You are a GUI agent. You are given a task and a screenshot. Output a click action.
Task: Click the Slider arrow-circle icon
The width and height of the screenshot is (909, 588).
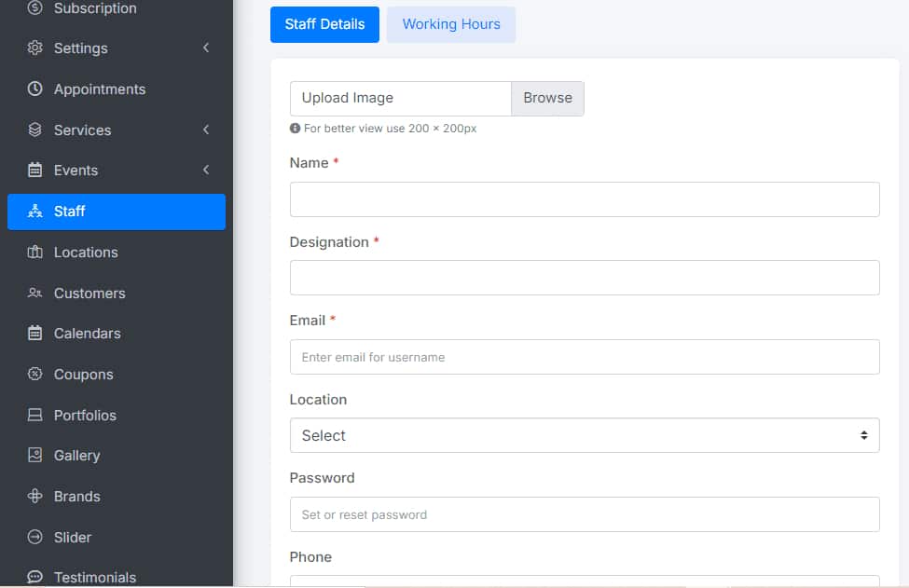[x=35, y=538]
